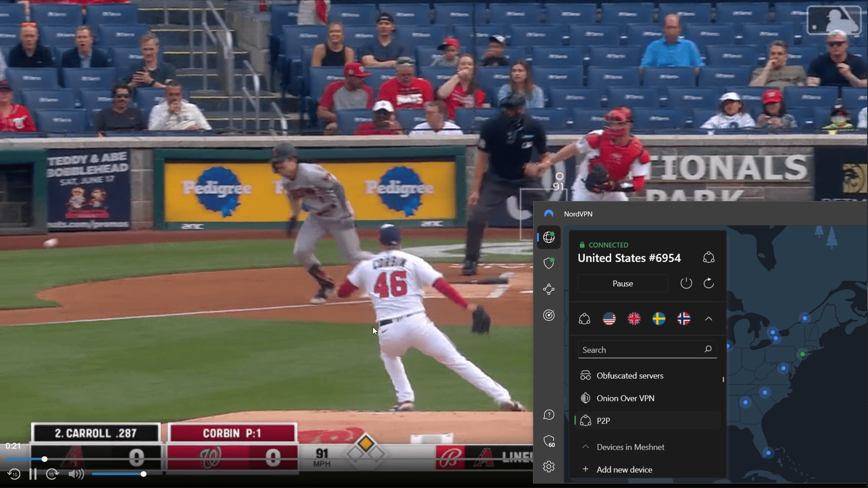This screenshot has height=488, width=868.
Task: Select Obfuscated servers
Action: 647,375
